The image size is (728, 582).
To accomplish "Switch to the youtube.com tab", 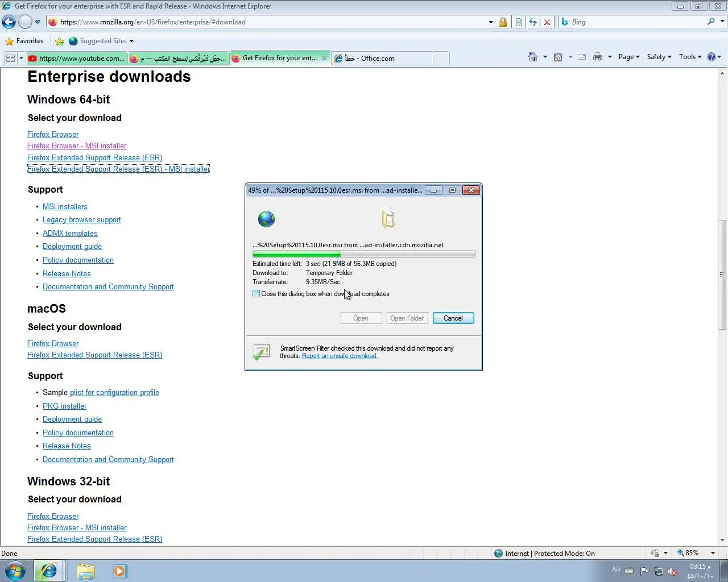I will pyautogui.click(x=77, y=58).
